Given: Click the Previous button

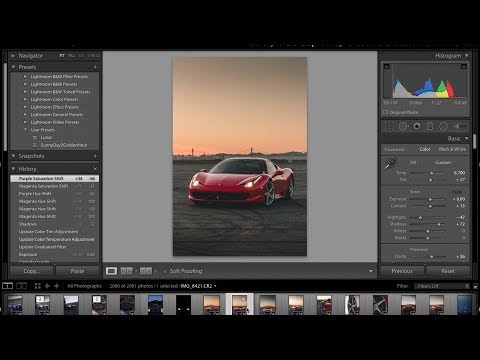Looking at the screenshot, I should [x=402, y=271].
